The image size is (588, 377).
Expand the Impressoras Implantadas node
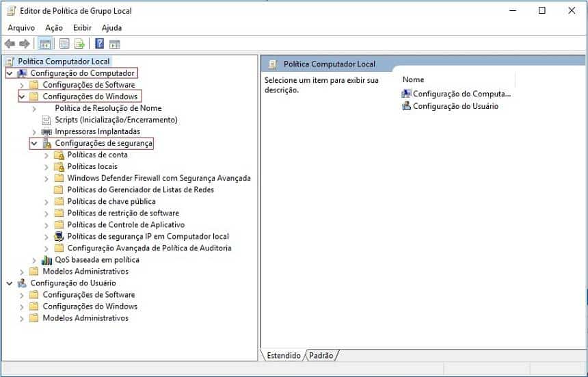[34, 132]
